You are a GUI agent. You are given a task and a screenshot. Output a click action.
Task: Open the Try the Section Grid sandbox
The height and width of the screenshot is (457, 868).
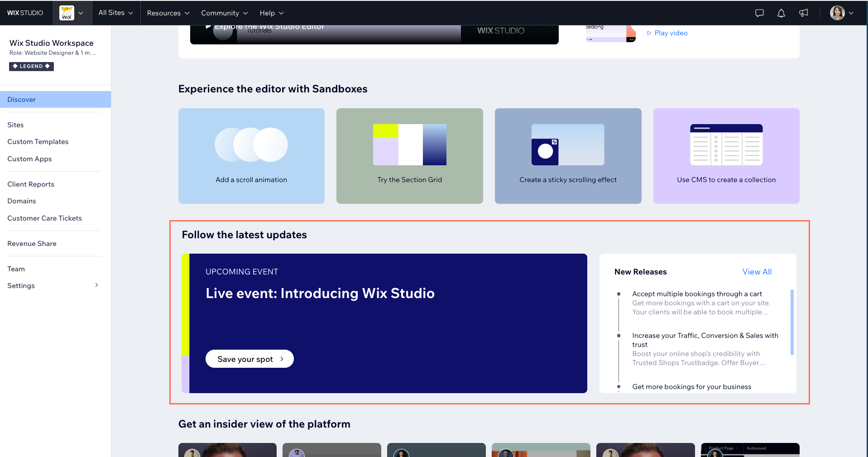[410, 156]
